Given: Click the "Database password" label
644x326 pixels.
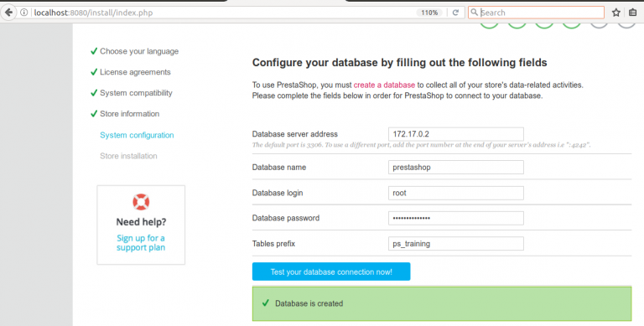Looking at the screenshot, I should [286, 218].
